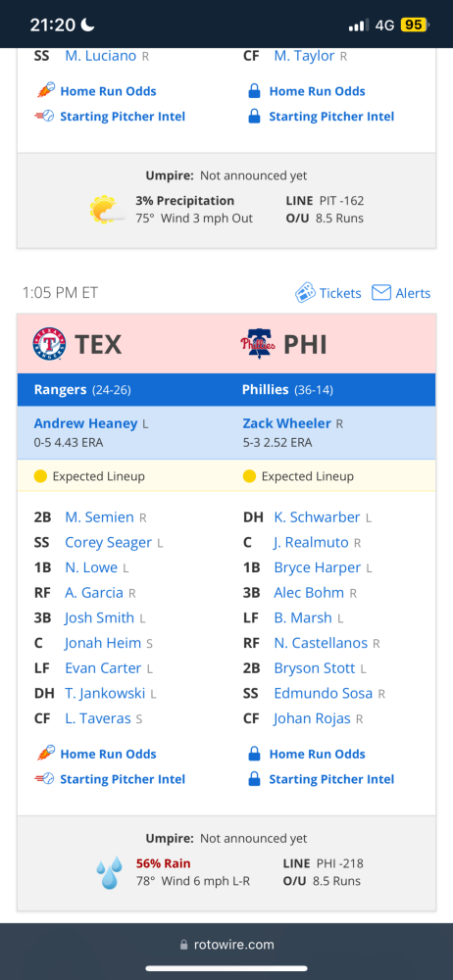Viewport: 453px width, 980px height.
Task: Tap the sunny cloud weather icon
Action: (106, 210)
